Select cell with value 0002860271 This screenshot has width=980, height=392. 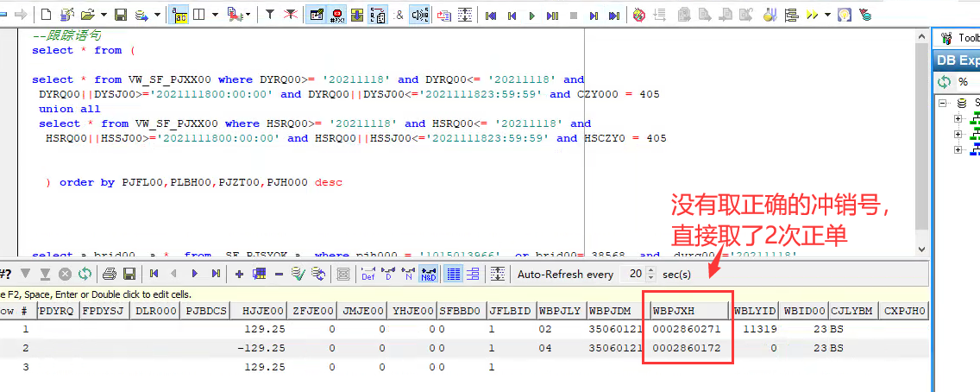pos(689,328)
